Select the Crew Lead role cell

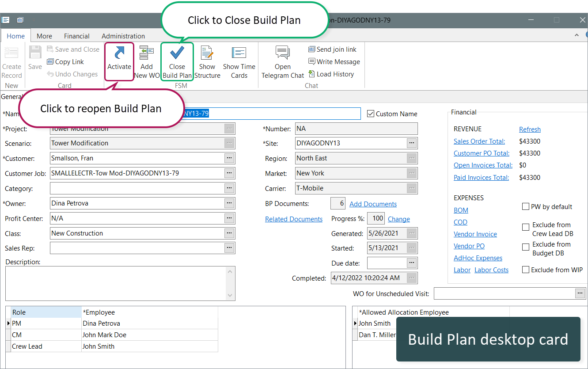(x=46, y=346)
